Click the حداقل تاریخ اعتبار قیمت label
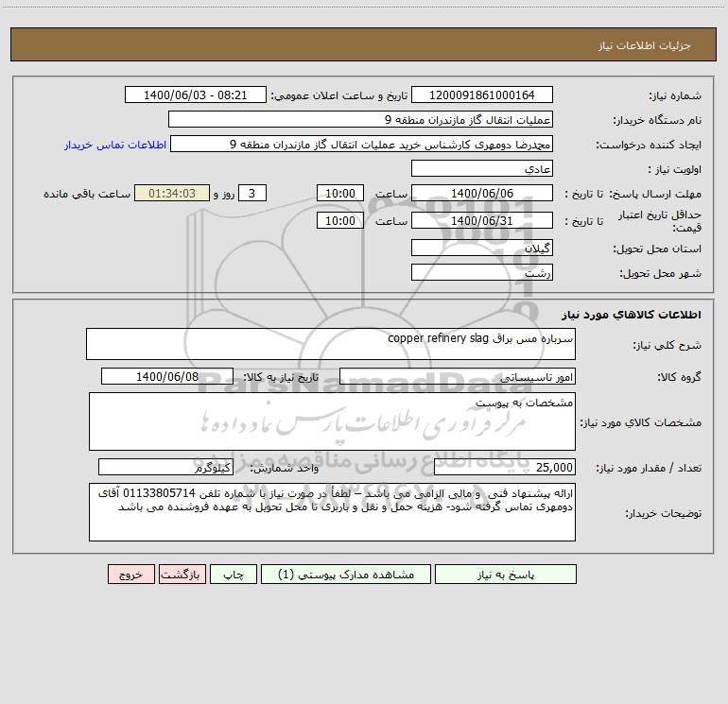728x704 pixels. (659, 221)
